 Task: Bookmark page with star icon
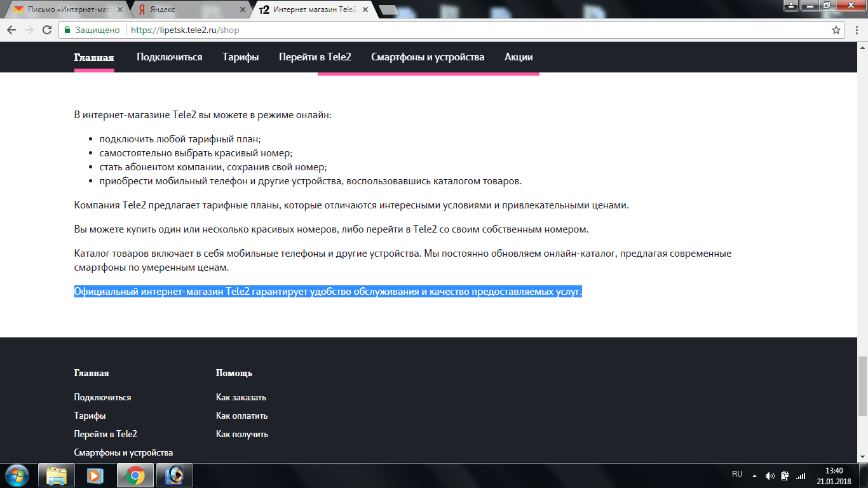(836, 30)
